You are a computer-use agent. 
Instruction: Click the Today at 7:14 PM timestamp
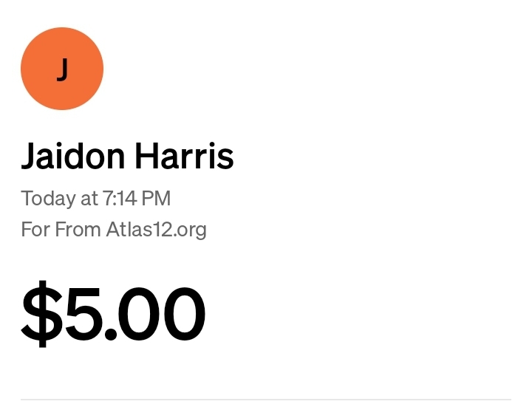95,199
